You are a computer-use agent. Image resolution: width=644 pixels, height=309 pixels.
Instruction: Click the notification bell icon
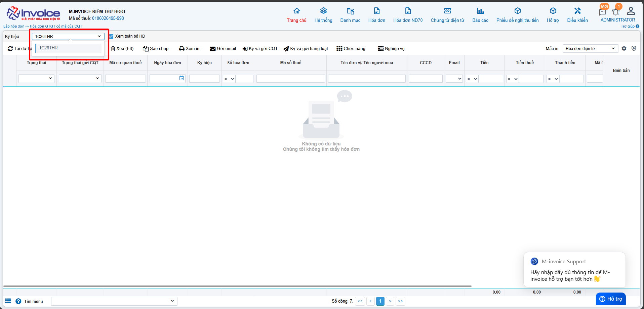point(615,12)
